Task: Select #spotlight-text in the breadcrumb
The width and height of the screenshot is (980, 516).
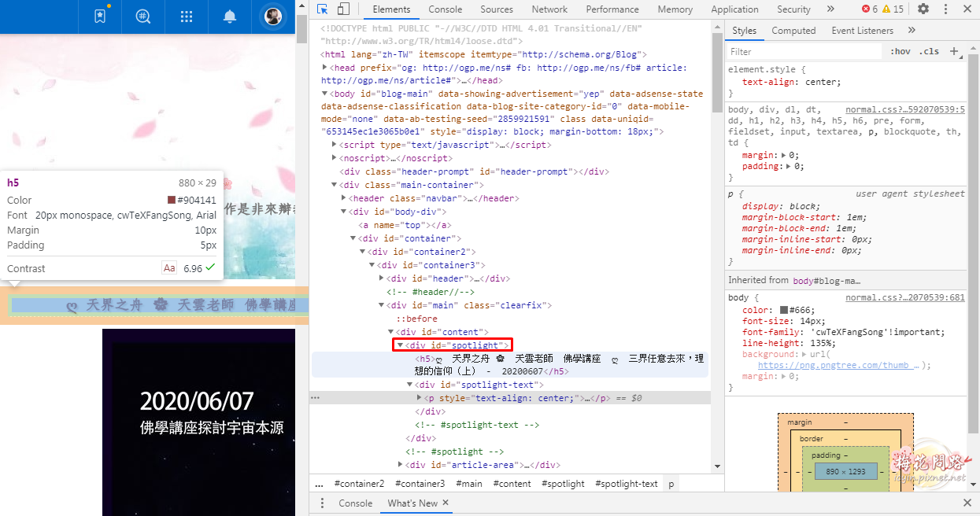Action: click(627, 484)
